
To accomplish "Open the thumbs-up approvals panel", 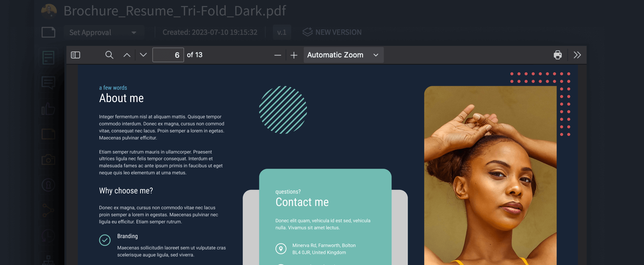I will [x=48, y=109].
